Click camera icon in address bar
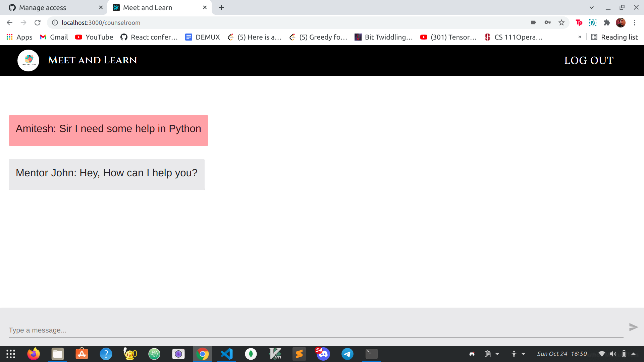This screenshot has width=644, height=362. (x=534, y=22)
